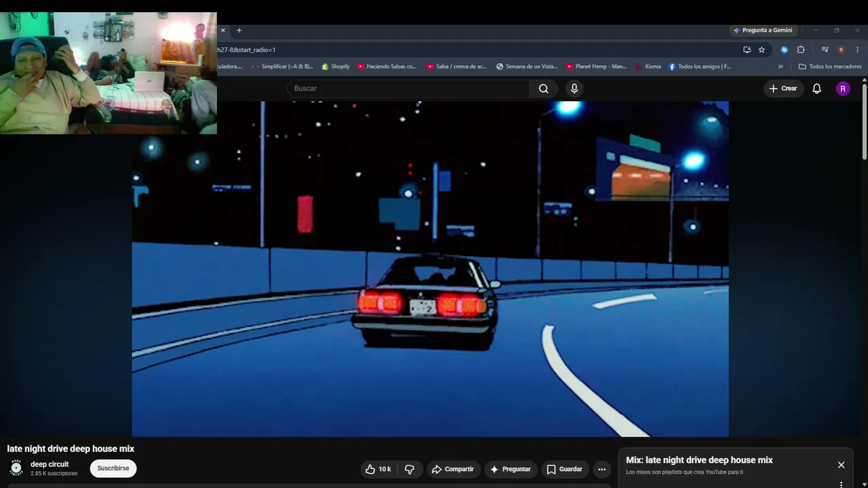This screenshot has width=868, height=488.
Task: Start voice search with the microphone icon
Action: 574,88
